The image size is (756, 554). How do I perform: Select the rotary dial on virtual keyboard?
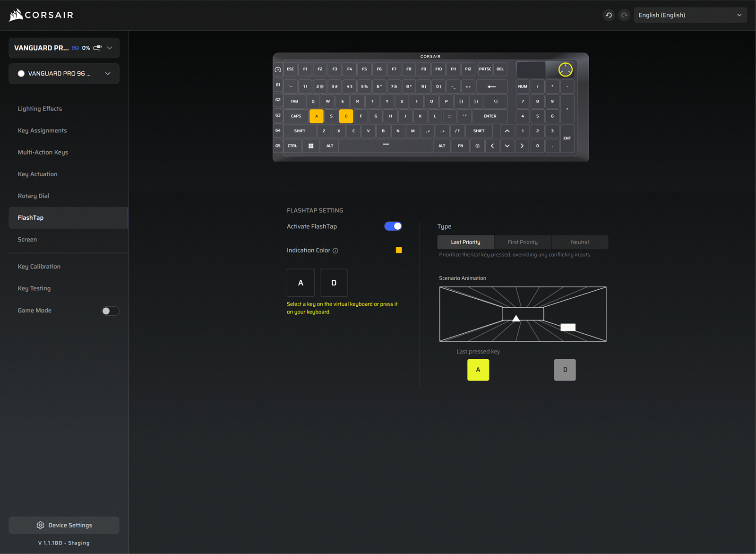tap(565, 69)
